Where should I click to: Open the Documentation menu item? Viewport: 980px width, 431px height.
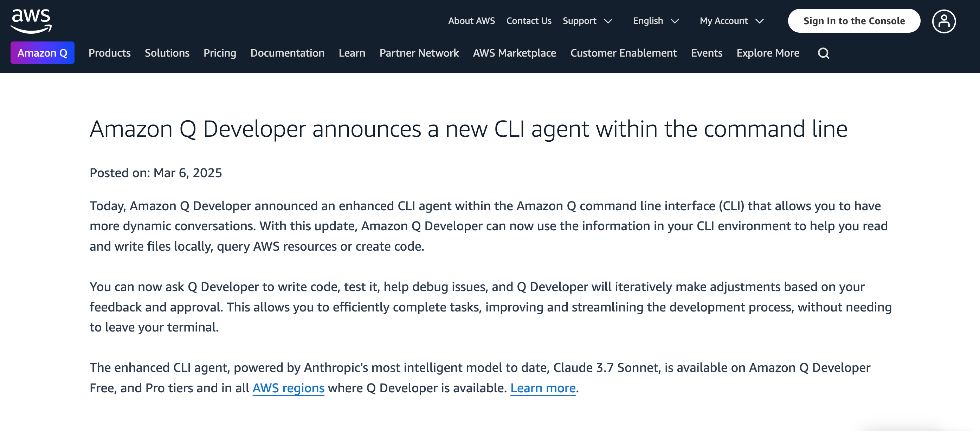click(287, 53)
